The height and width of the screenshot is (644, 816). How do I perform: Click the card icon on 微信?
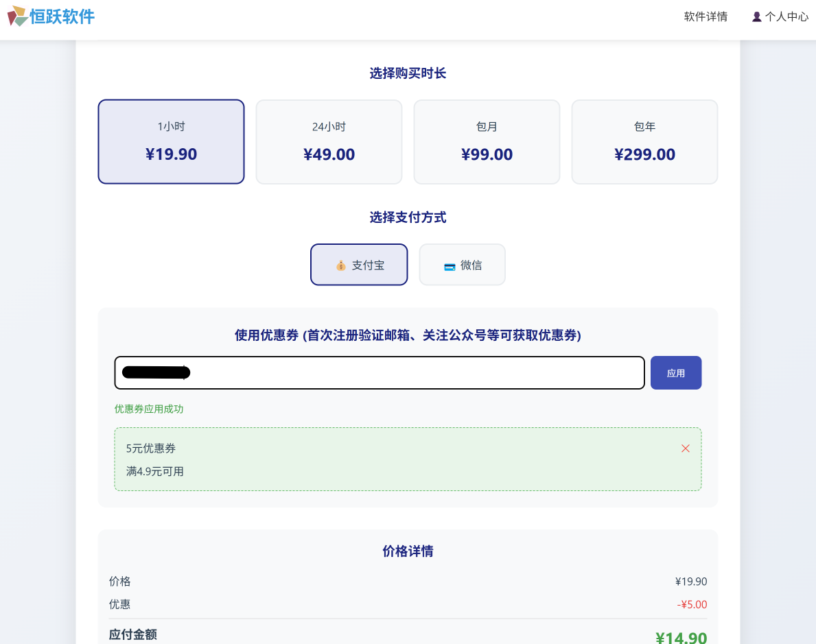(450, 266)
